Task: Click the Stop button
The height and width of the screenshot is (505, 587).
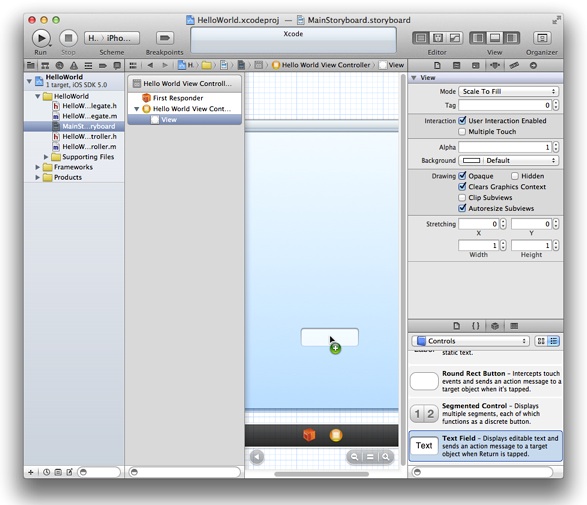Action: coord(68,38)
